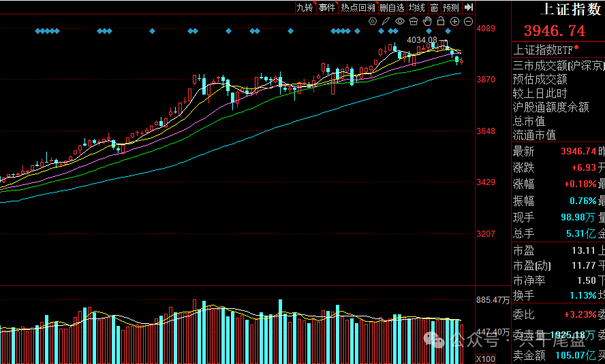This screenshot has width=605, height=364.
Task: Open chart settings gear icon
Action: 373,21
